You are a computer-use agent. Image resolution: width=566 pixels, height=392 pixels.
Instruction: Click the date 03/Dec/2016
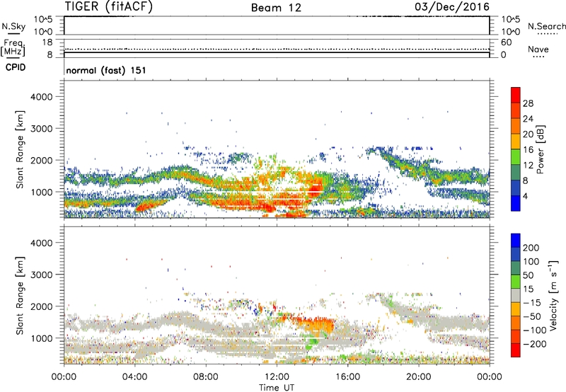tap(452, 7)
